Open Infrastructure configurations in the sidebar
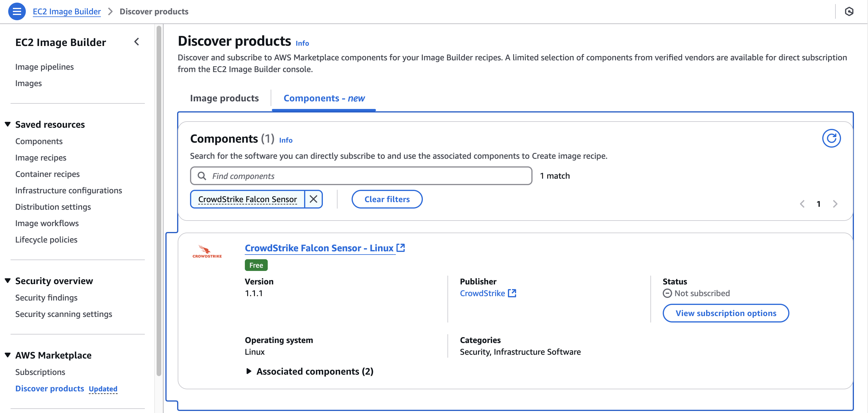 tap(68, 190)
